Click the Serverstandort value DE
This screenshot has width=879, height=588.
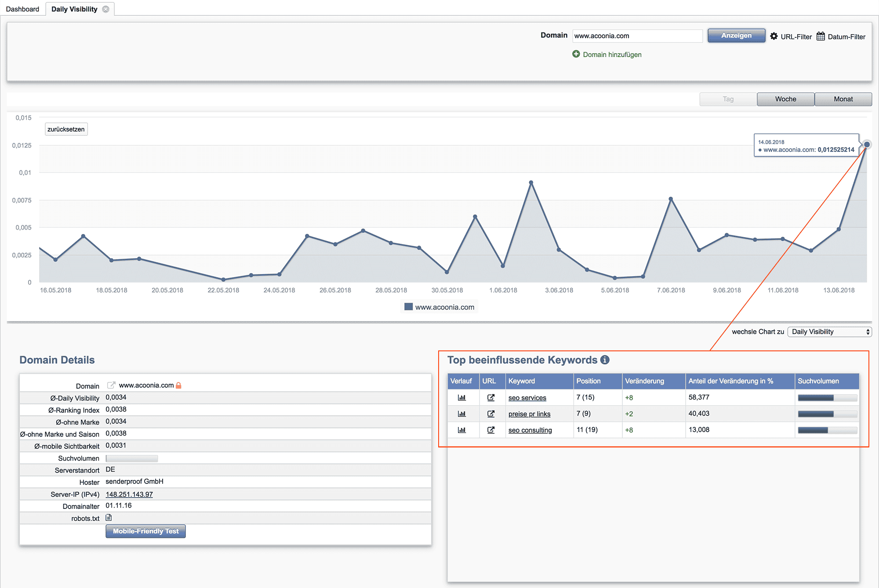click(x=110, y=469)
